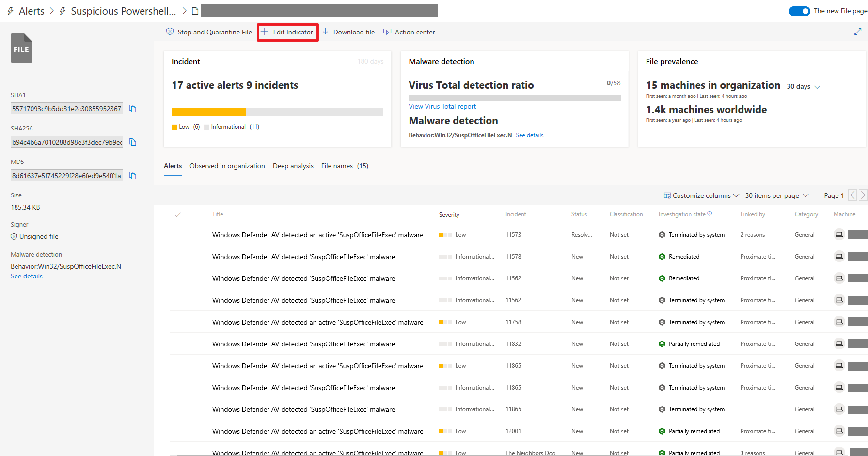This screenshot has width=868, height=456.
Task: Go to the next page arrow
Action: [863, 195]
